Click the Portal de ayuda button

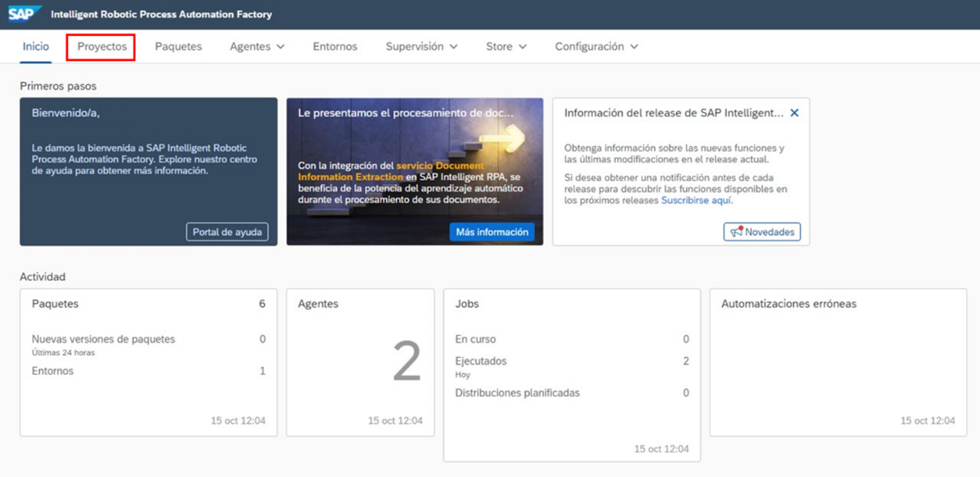(227, 232)
